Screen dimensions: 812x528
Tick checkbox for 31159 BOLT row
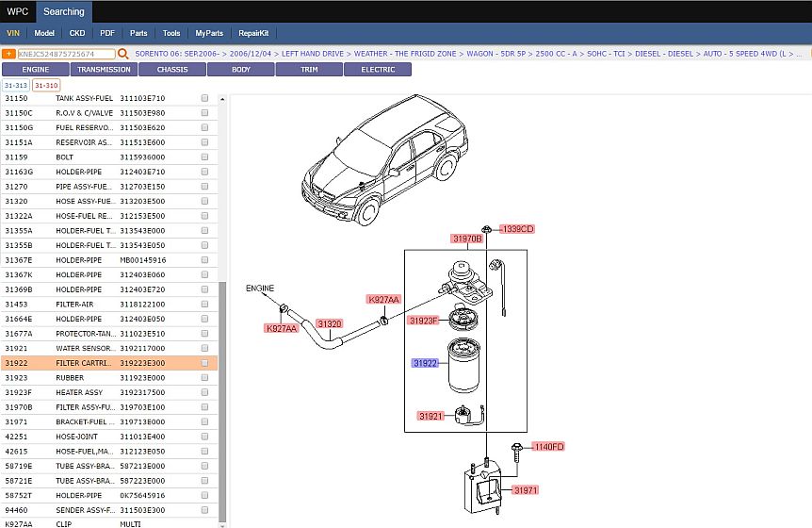(x=204, y=157)
